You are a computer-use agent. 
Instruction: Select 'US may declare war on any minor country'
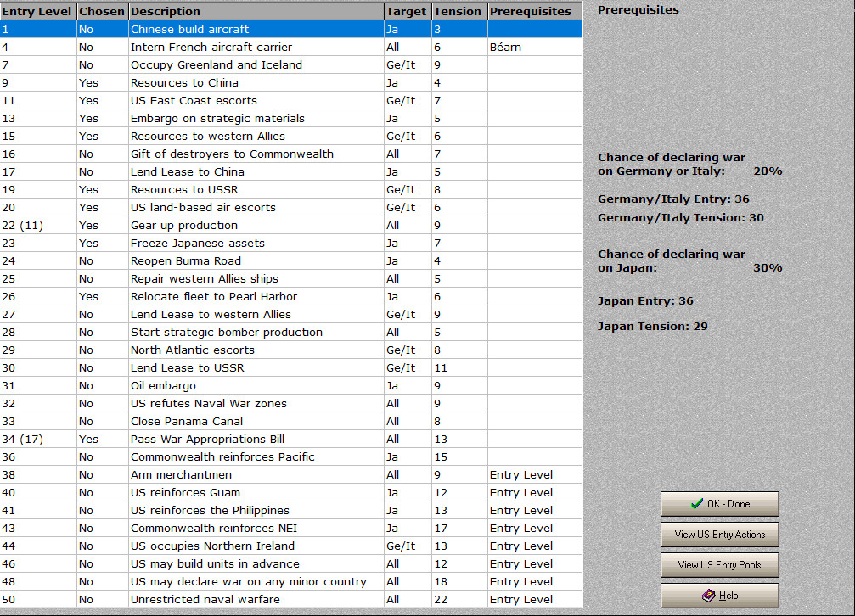click(x=290, y=581)
